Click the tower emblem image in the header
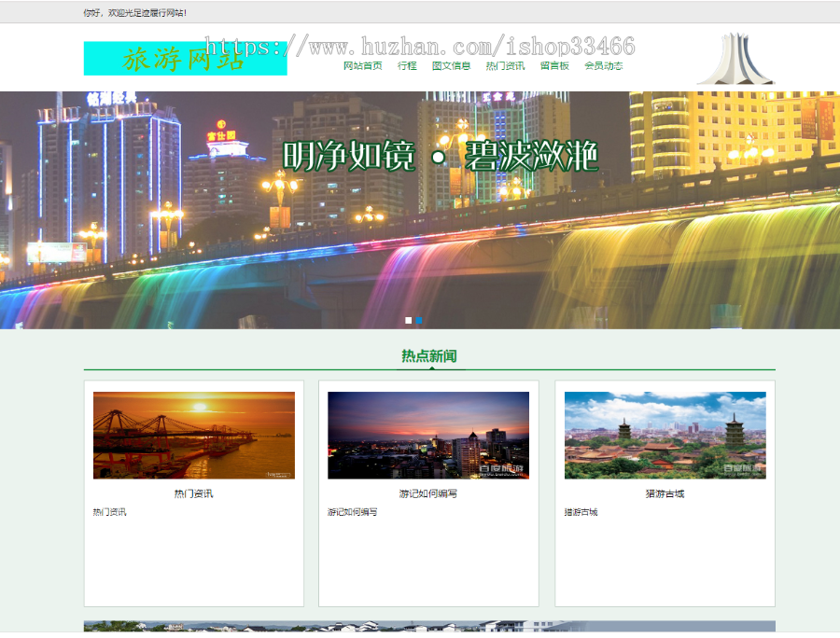 pyautogui.click(x=735, y=58)
